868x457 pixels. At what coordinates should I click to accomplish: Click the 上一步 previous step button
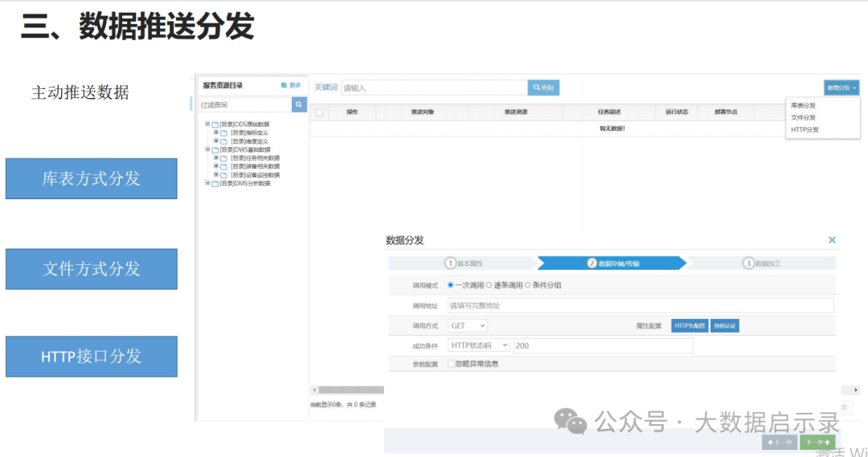pos(780,442)
